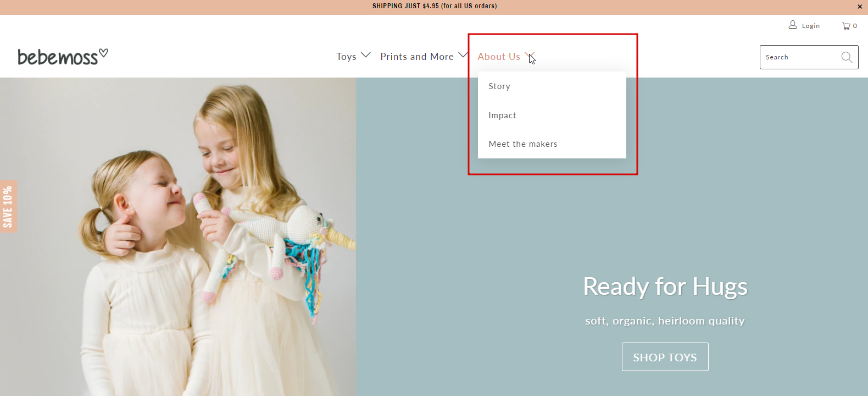Click the two girls hero photo
868x396 pixels.
[178, 237]
